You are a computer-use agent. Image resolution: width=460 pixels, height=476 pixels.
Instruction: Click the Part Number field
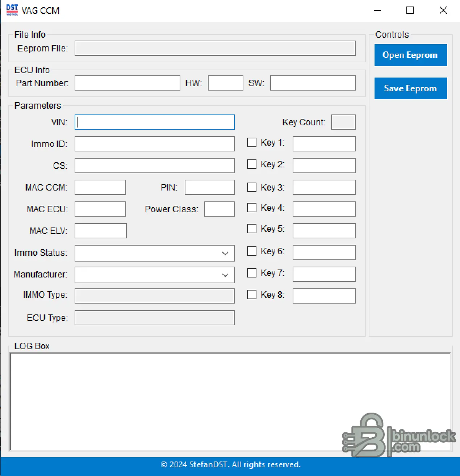click(127, 83)
